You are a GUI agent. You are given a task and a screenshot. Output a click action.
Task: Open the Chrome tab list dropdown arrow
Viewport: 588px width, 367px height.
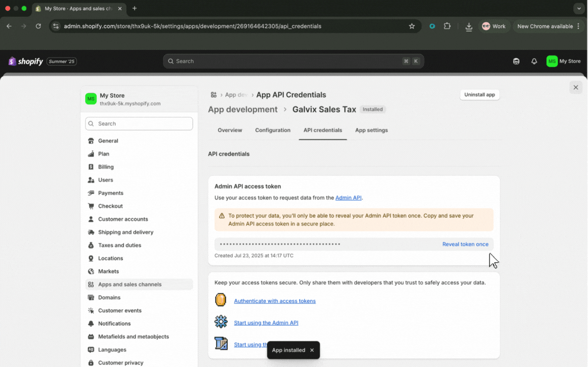(x=579, y=8)
